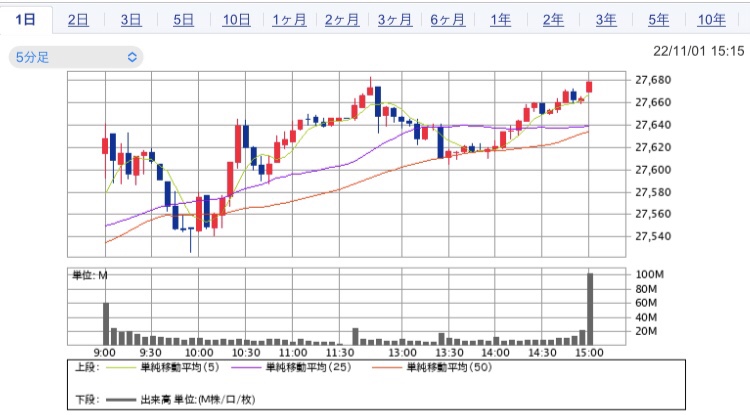Click the 上段 legend label

tap(87, 367)
